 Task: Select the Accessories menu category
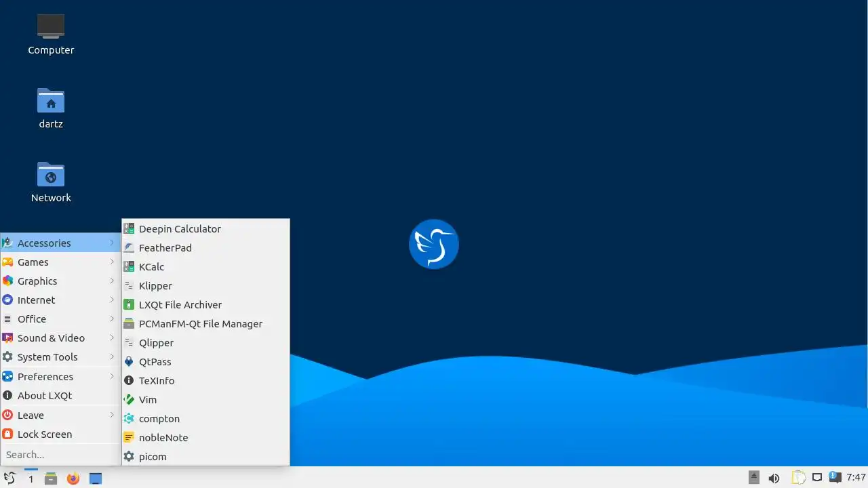click(x=60, y=243)
